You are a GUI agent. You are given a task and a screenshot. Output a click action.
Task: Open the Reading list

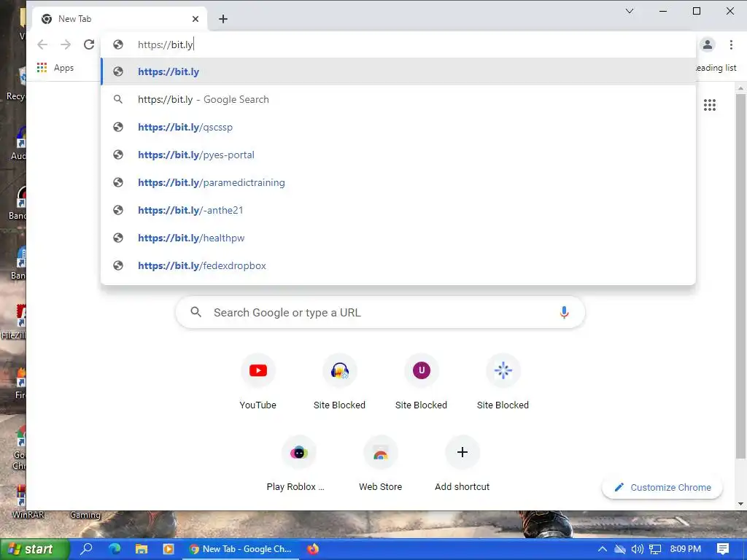(x=716, y=68)
